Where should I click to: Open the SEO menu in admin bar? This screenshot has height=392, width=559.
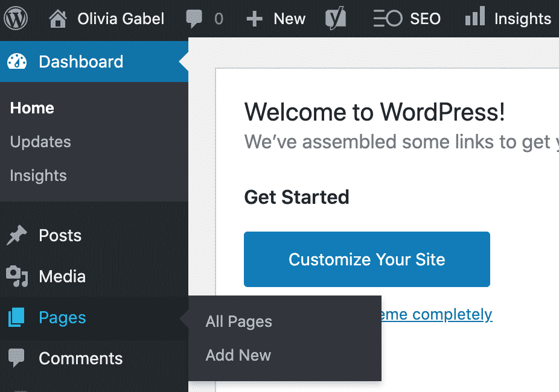pos(425,19)
